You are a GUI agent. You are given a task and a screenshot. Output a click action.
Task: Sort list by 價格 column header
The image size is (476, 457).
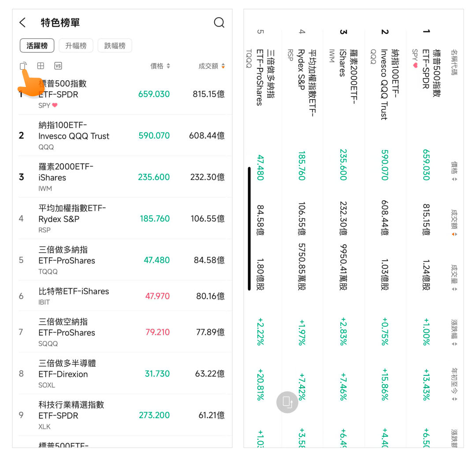[160, 66]
